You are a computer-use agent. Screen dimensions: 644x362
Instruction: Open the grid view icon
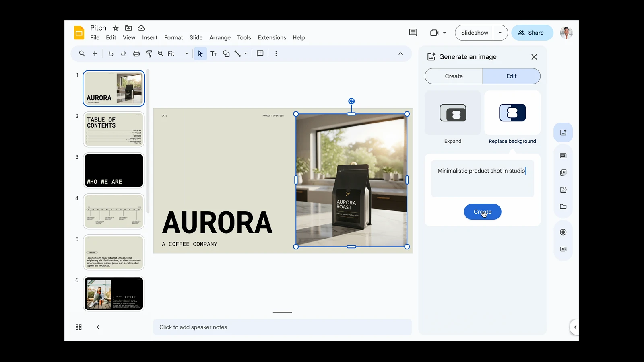tap(78, 327)
